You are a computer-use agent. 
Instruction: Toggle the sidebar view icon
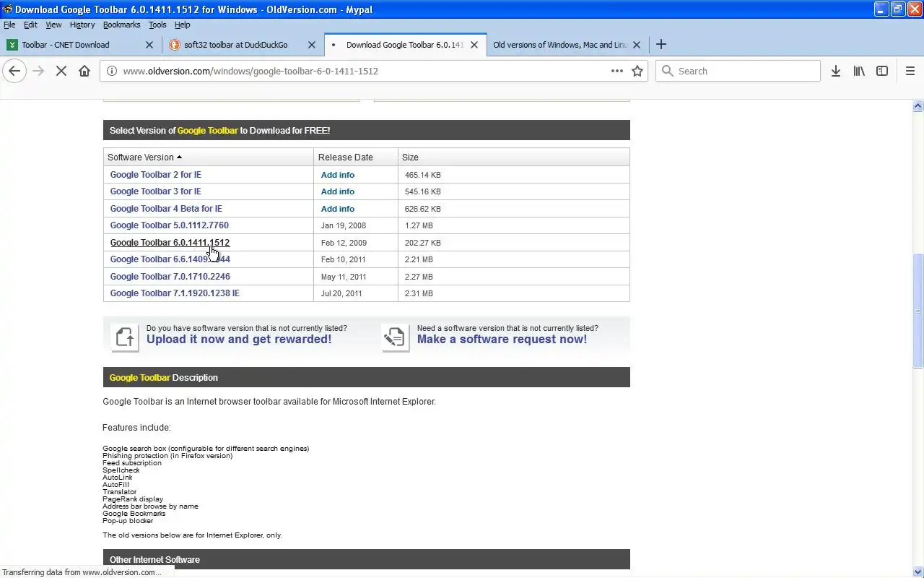[882, 71]
